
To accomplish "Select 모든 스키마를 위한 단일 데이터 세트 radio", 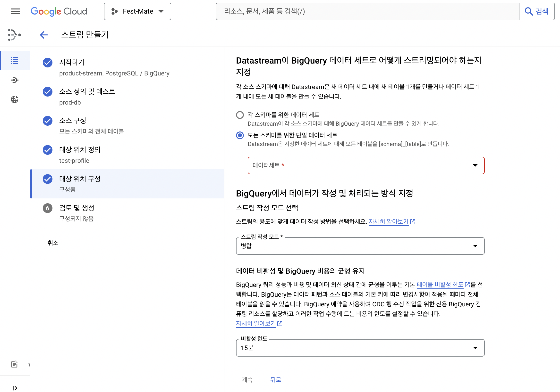I will pyautogui.click(x=240, y=135).
